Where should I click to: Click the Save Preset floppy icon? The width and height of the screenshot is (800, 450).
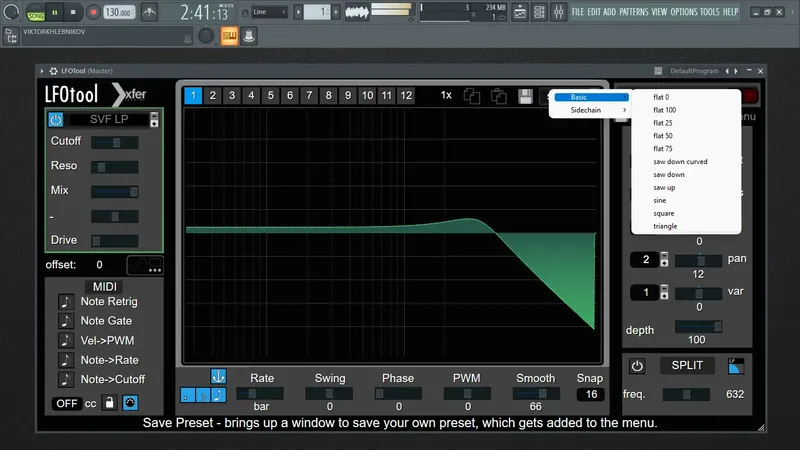[526, 96]
